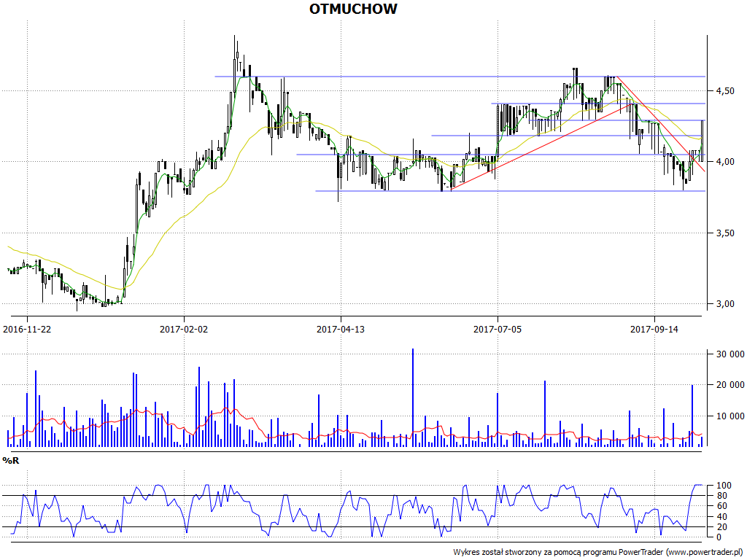
Task: Click the OTMUCHOW chart title
Action: point(353,9)
